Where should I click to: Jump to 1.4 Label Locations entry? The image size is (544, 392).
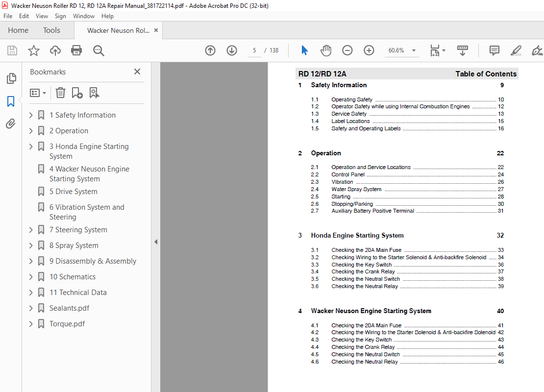coord(407,121)
